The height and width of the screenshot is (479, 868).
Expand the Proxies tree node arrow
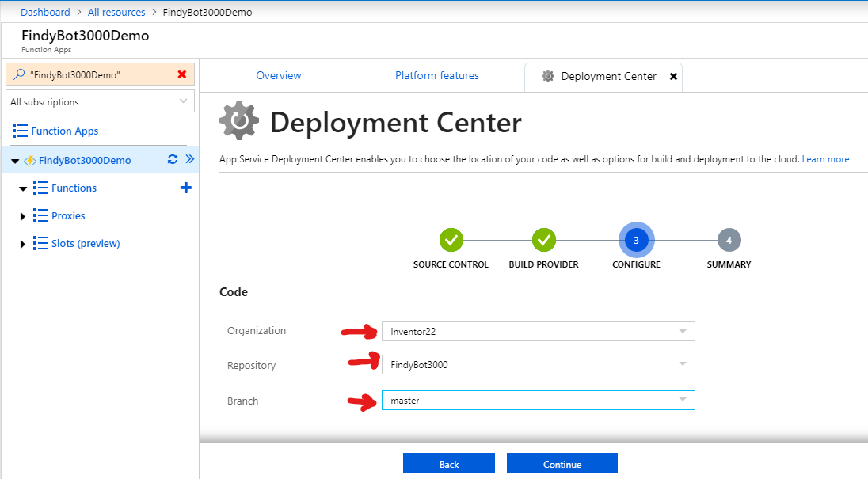23,216
